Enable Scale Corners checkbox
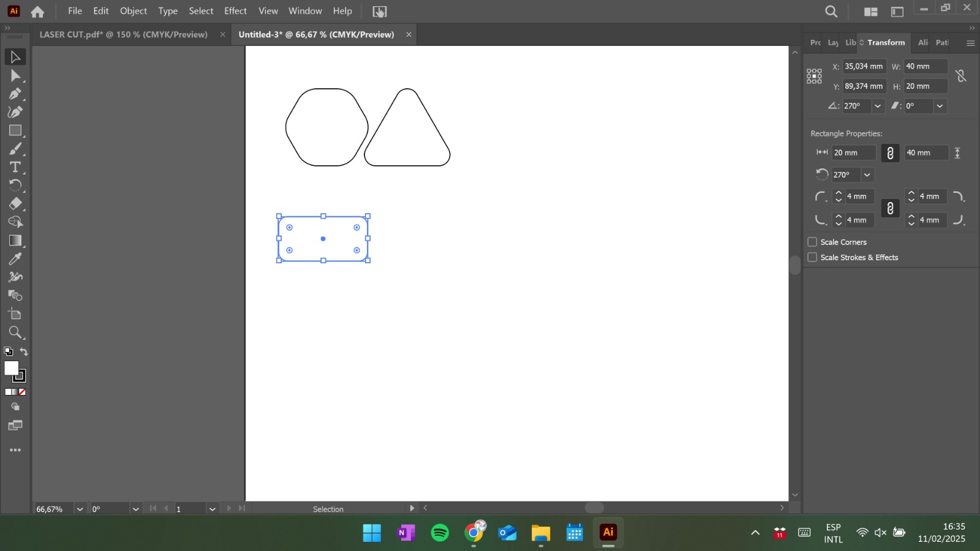 pyautogui.click(x=812, y=242)
